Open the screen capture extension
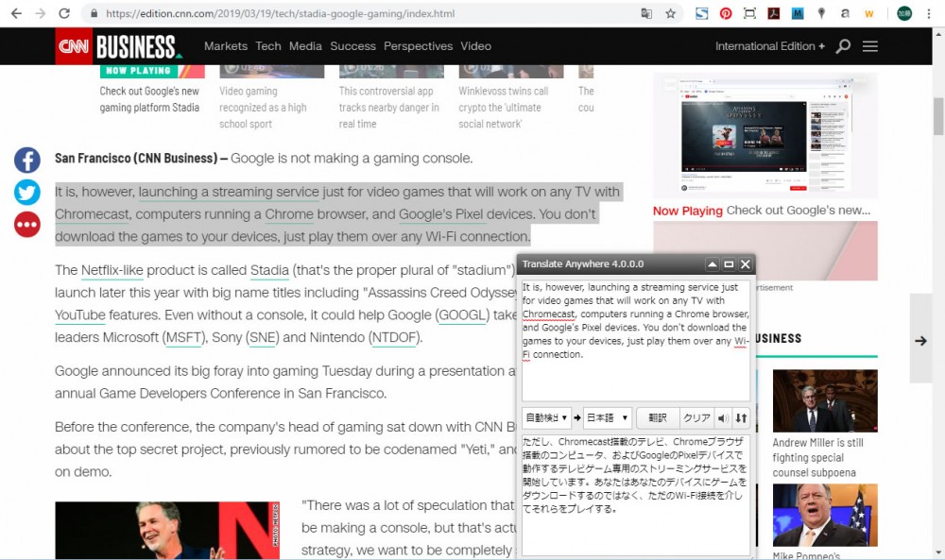This screenshot has height=560, width=945. point(749,13)
